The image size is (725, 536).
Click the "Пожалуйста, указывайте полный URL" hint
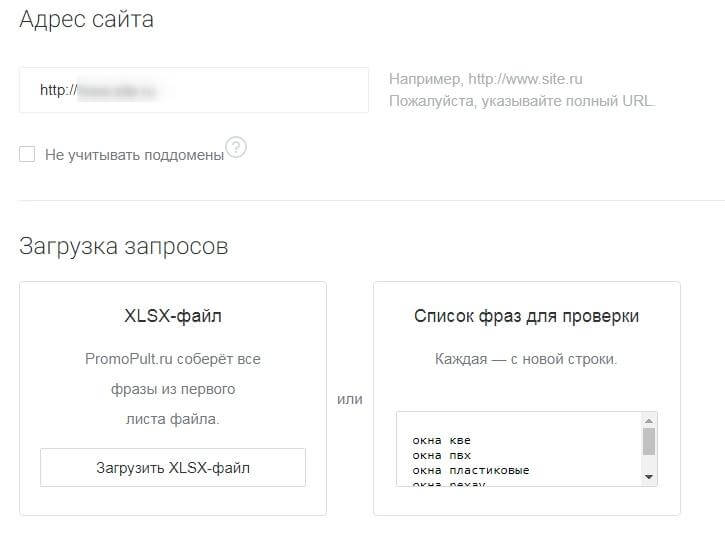(522, 101)
